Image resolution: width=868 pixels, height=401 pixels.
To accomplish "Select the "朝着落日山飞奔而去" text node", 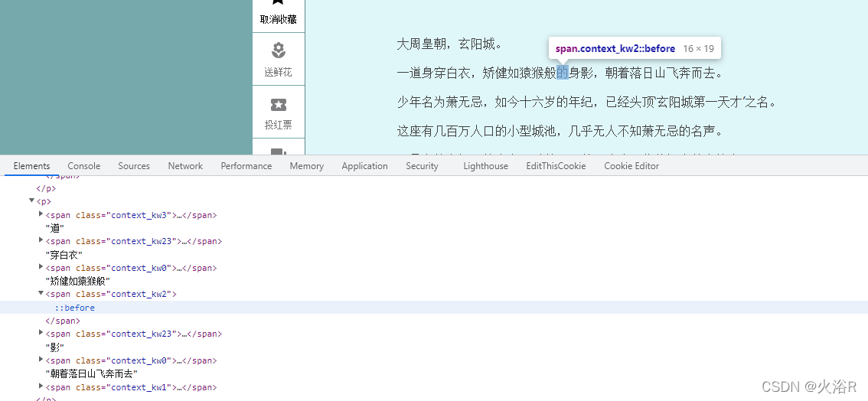I will click(x=92, y=374).
